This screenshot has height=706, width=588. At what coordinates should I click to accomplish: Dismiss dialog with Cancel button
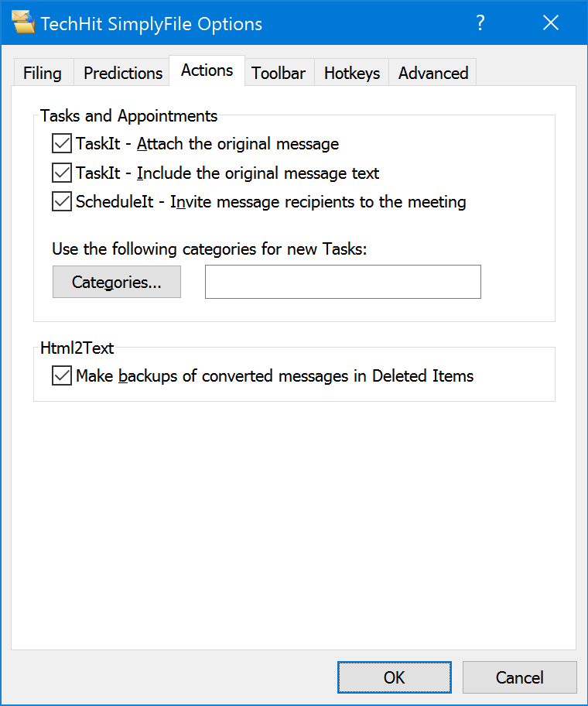[x=520, y=677]
